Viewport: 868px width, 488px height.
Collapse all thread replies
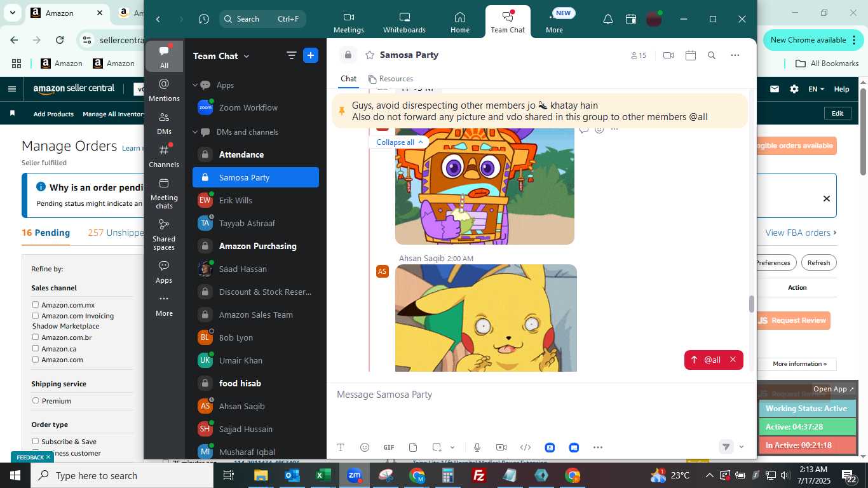tap(400, 142)
